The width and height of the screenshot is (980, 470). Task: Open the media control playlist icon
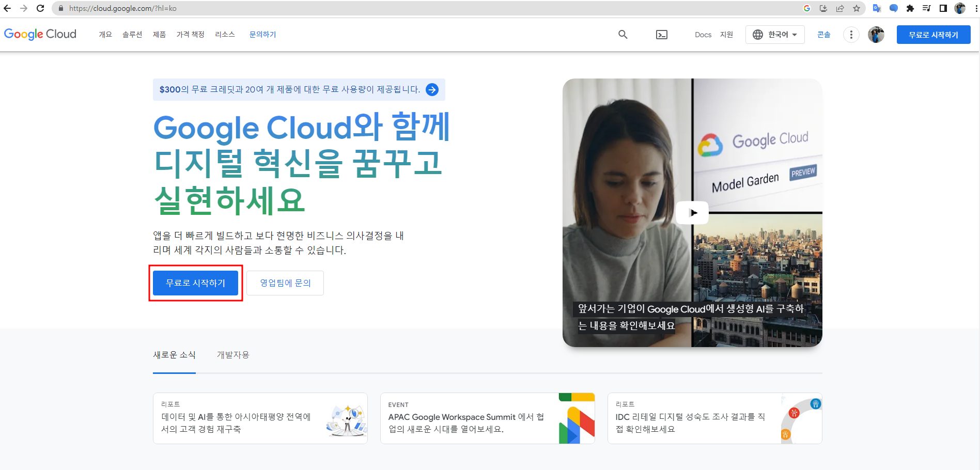[927, 8]
